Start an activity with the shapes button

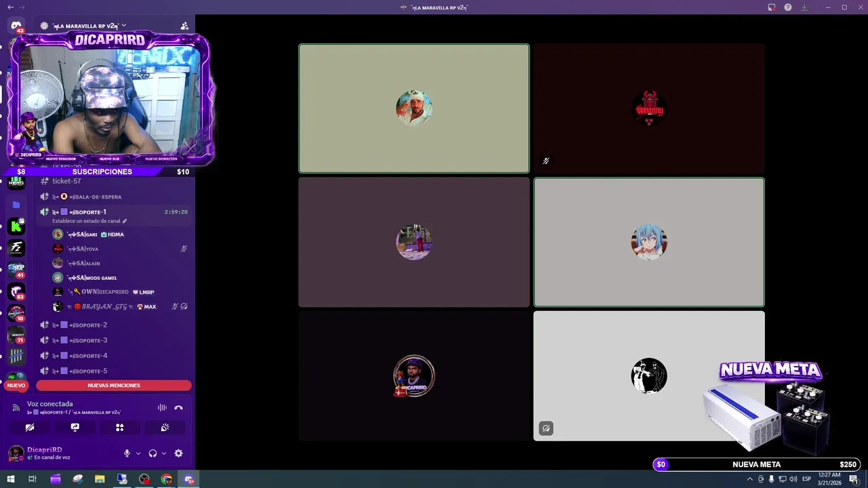click(x=119, y=428)
